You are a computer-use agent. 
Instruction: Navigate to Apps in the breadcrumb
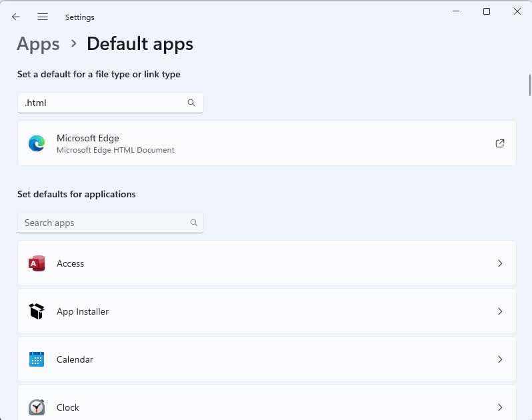point(38,44)
